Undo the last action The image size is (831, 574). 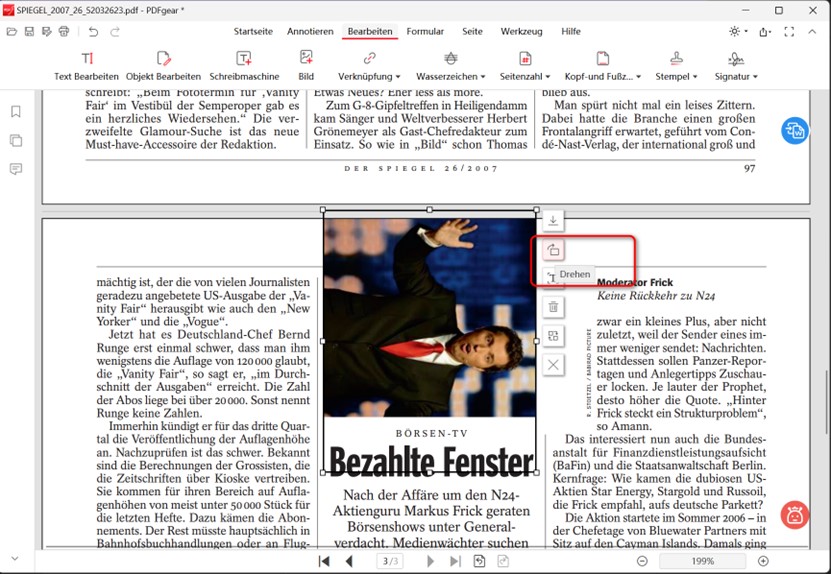point(93,32)
